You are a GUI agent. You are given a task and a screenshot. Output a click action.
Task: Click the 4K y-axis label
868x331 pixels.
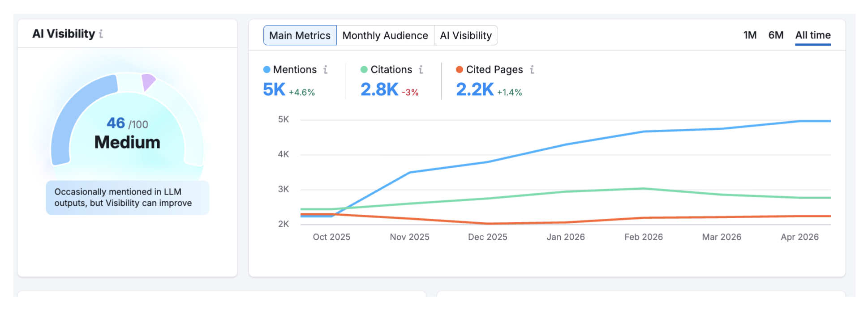click(x=284, y=154)
